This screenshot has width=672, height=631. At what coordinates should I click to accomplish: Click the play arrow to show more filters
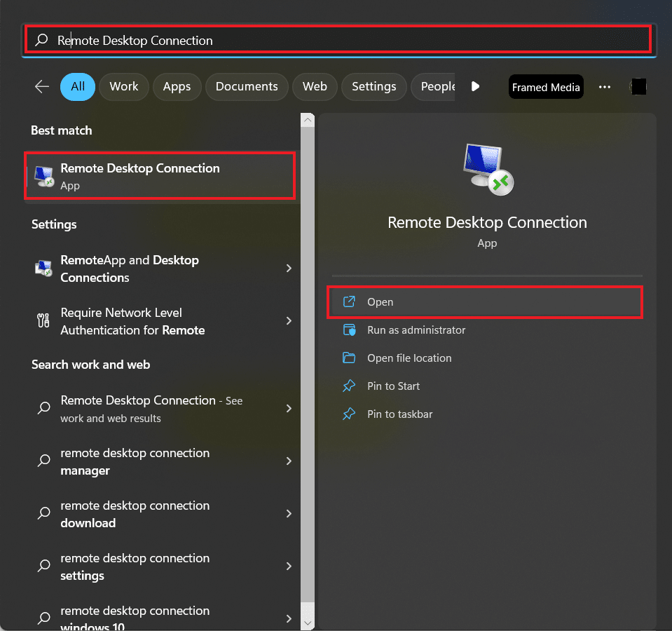click(x=475, y=86)
